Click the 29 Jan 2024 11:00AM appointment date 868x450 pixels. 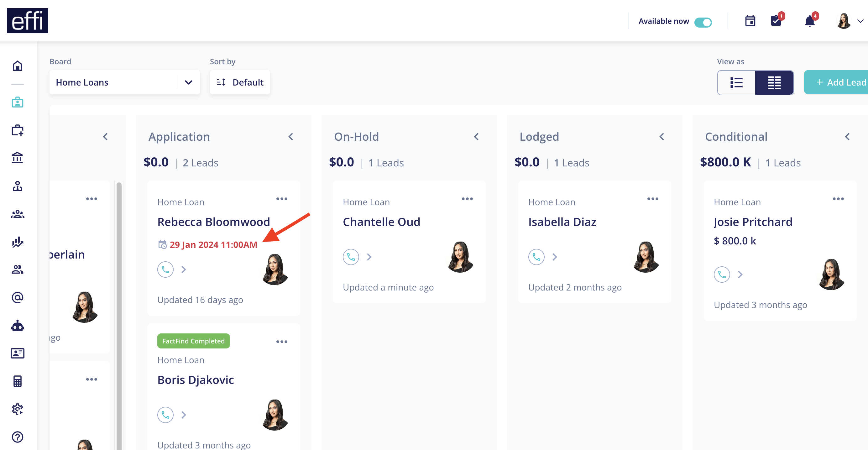(213, 245)
